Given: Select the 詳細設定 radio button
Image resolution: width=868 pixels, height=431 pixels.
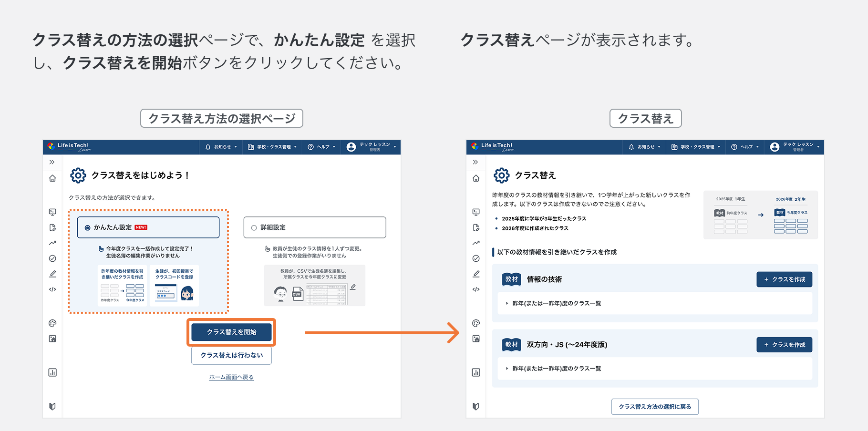Looking at the screenshot, I should [254, 227].
